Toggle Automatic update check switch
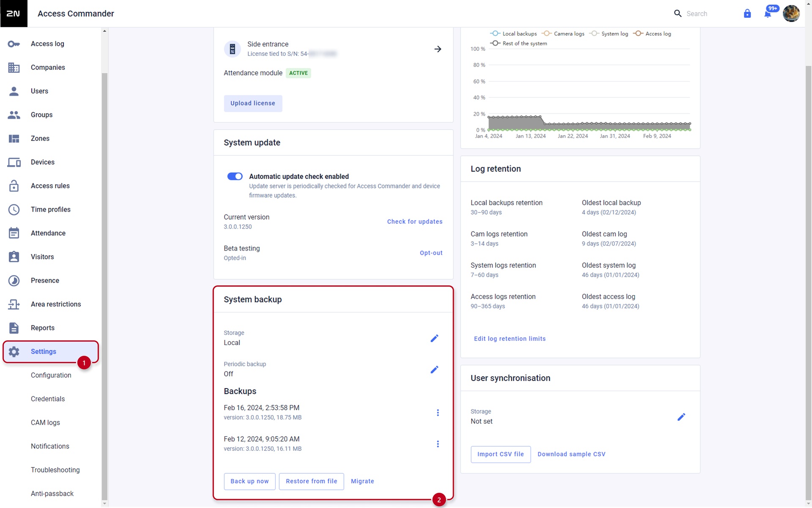 click(x=235, y=177)
